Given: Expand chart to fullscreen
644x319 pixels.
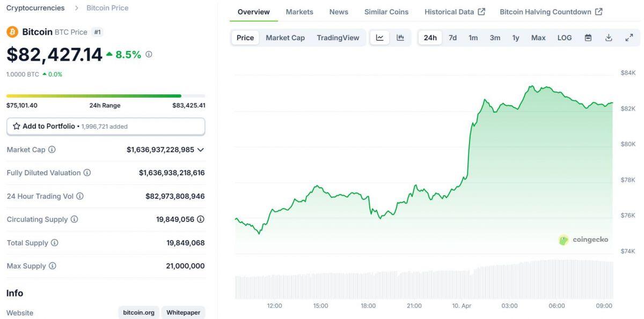Looking at the screenshot, I should click(x=629, y=38).
